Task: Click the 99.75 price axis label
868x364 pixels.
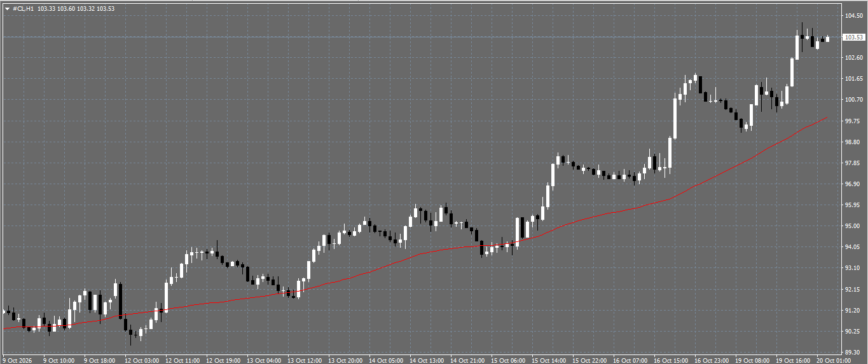Action: coord(853,121)
